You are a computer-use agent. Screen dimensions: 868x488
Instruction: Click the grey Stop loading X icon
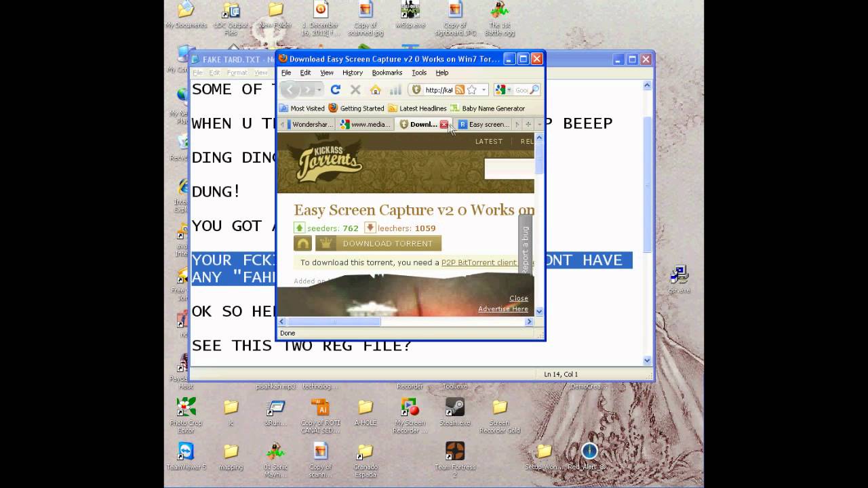(x=355, y=89)
